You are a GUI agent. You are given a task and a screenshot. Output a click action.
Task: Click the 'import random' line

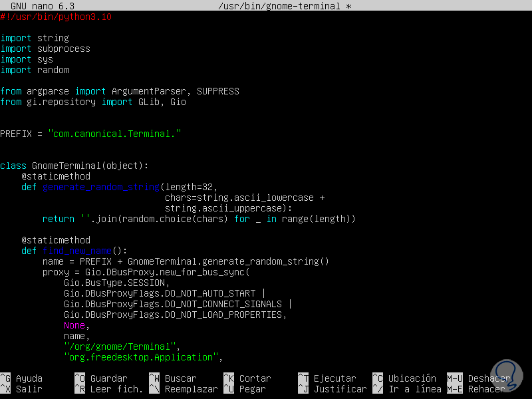[x=35, y=70]
